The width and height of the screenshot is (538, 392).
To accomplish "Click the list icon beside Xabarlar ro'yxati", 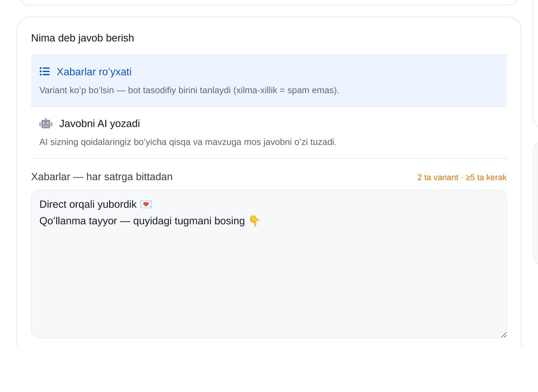I will 45,71.
